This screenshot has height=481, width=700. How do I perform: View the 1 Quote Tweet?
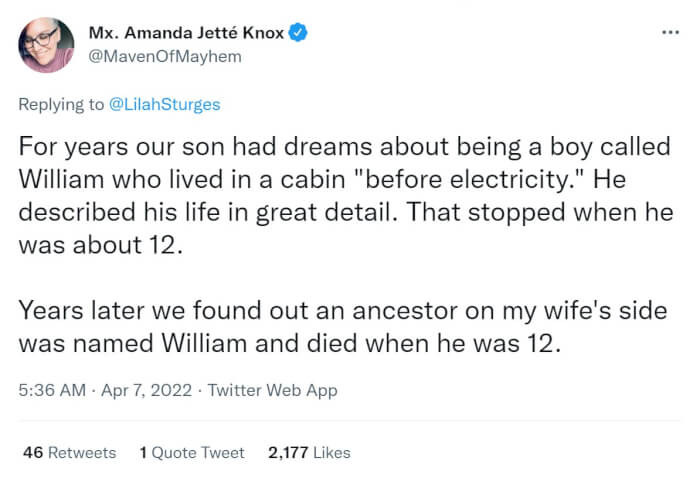(191, 452)
